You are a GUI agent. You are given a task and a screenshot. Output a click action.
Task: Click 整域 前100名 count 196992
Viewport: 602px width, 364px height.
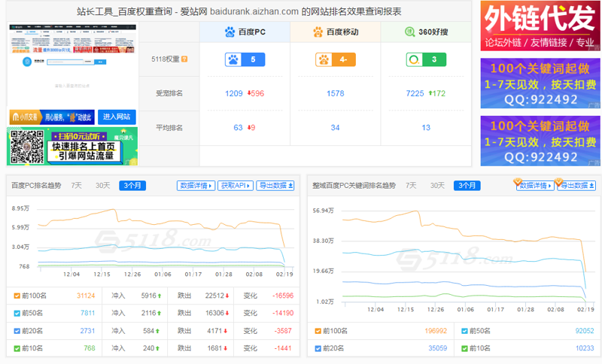(x=436, y=331)
